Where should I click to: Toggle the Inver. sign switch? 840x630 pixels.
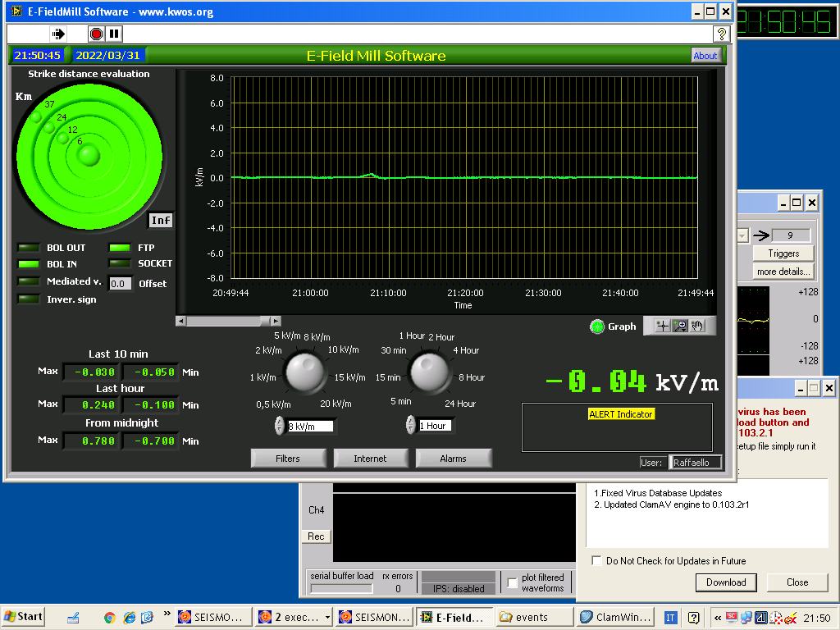(29, 299)
